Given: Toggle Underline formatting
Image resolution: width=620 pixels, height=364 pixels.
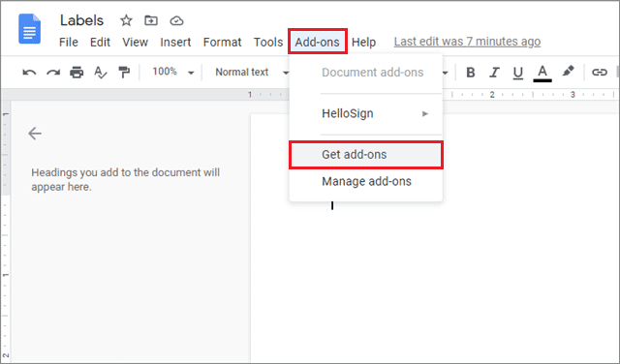Looking at the screenshot, I should tap(518, 74).
